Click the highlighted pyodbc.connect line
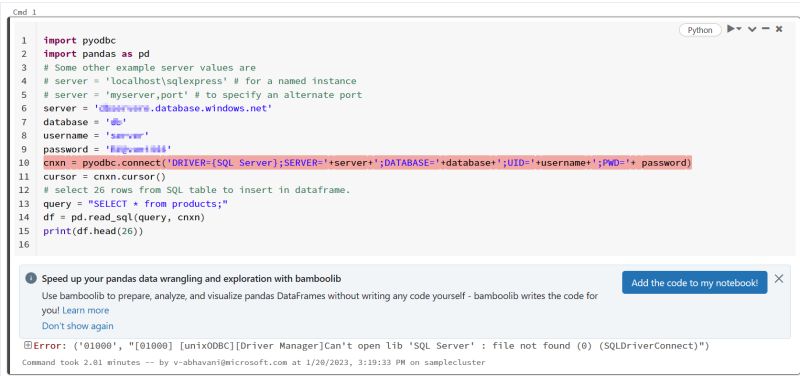The image size is (800, 376). tap(367, 163)
